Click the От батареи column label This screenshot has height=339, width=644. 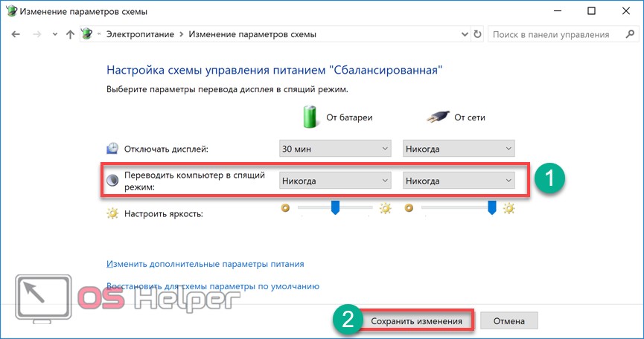(x=349, y=117)
